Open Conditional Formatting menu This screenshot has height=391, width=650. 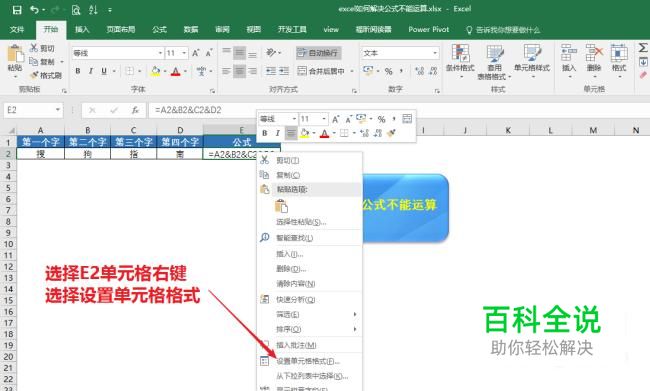[x=460, y=62]
